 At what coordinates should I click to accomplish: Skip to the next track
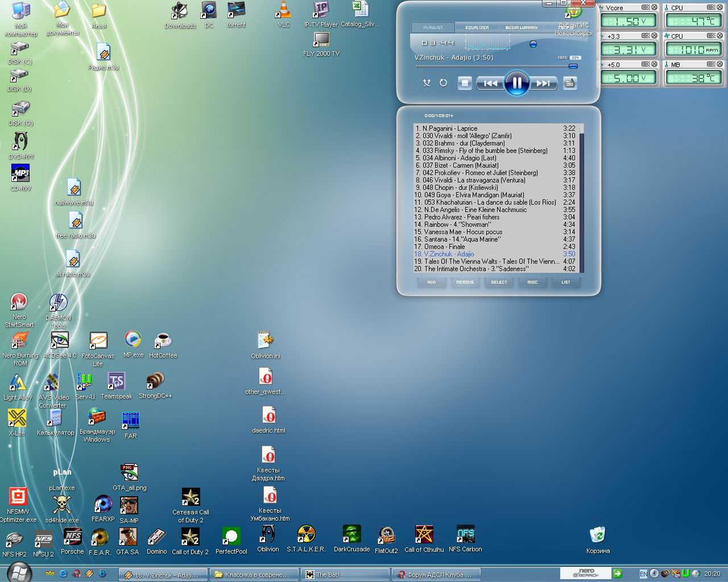click(x=543, y=83)
